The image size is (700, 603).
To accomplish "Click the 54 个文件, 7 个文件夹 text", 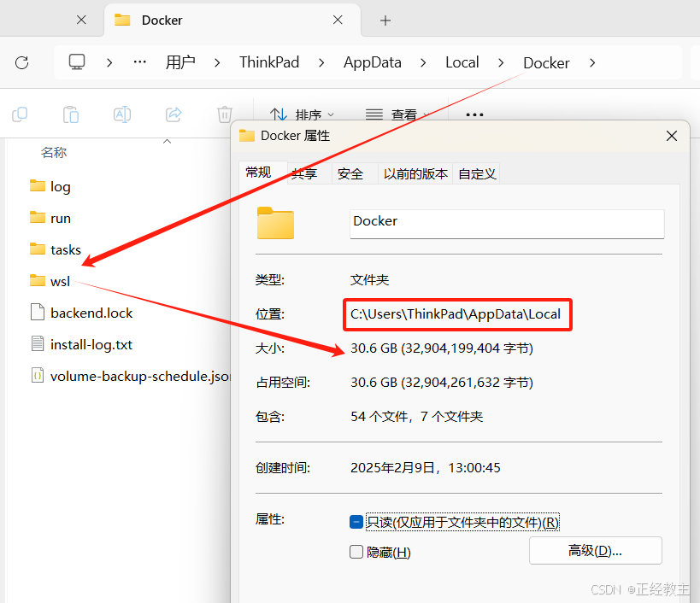I will 416,417.
